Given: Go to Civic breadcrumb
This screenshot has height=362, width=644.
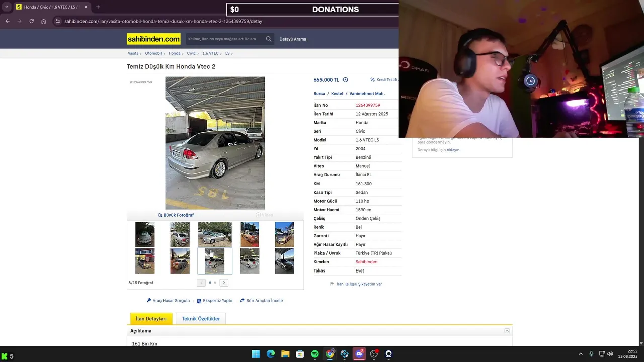Looking at the screenshot, I should click(x=191, y=53).
